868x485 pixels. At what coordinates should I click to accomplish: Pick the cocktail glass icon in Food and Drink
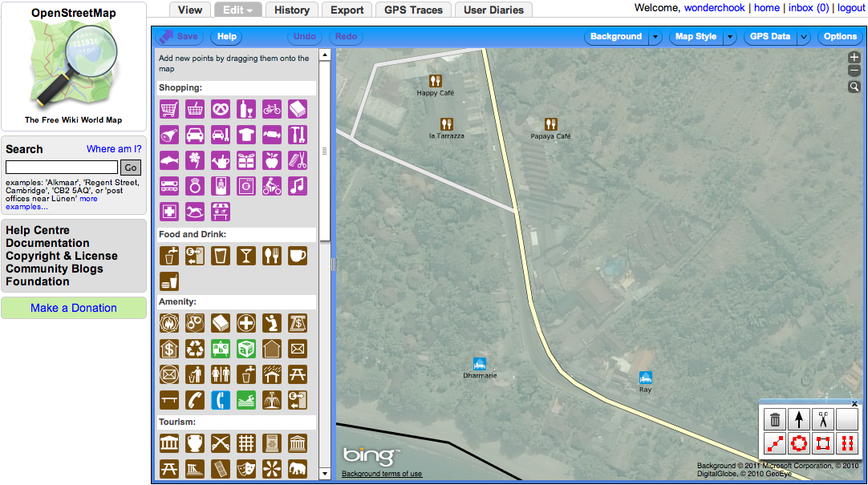tap(246, 256)
